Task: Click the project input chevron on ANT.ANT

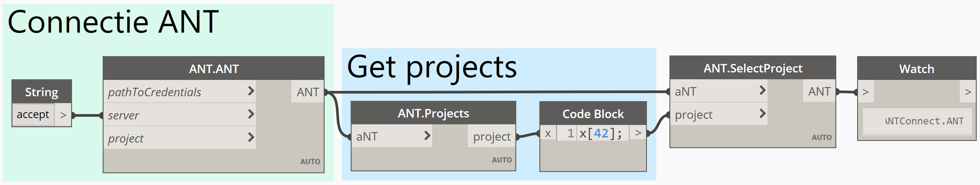Action: click(251, 137)
